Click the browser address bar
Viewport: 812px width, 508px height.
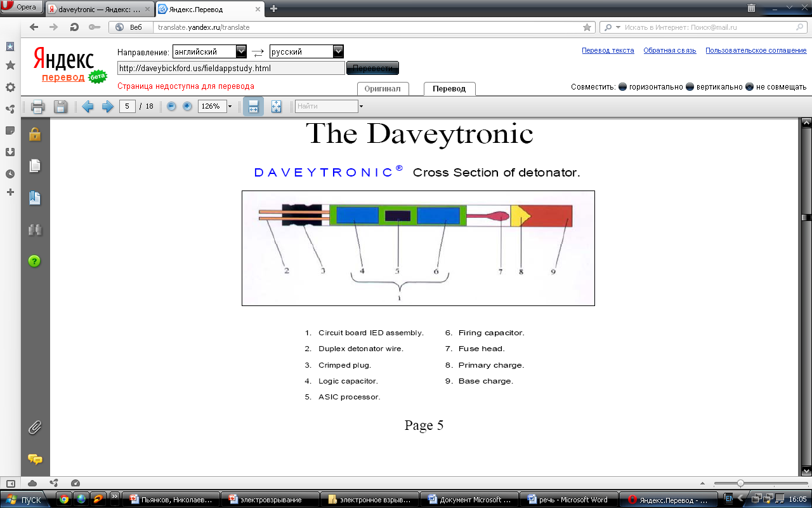coord(368,27)
